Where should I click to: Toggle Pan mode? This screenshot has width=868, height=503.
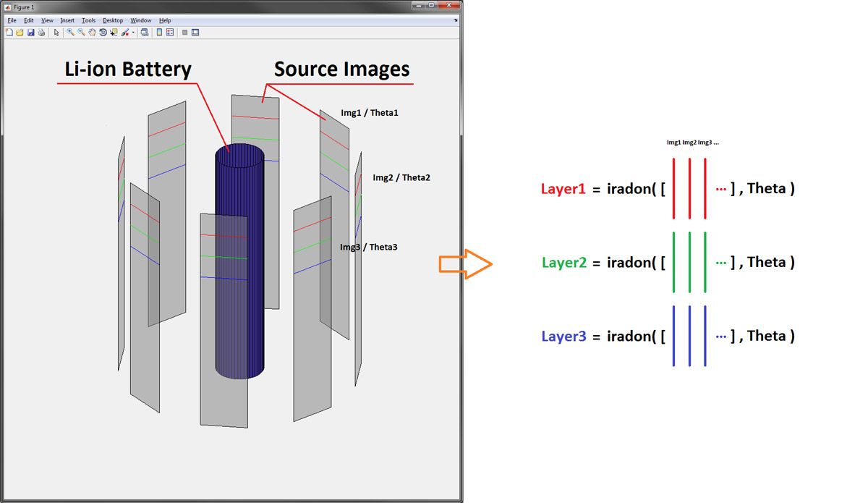pos(91,32)
